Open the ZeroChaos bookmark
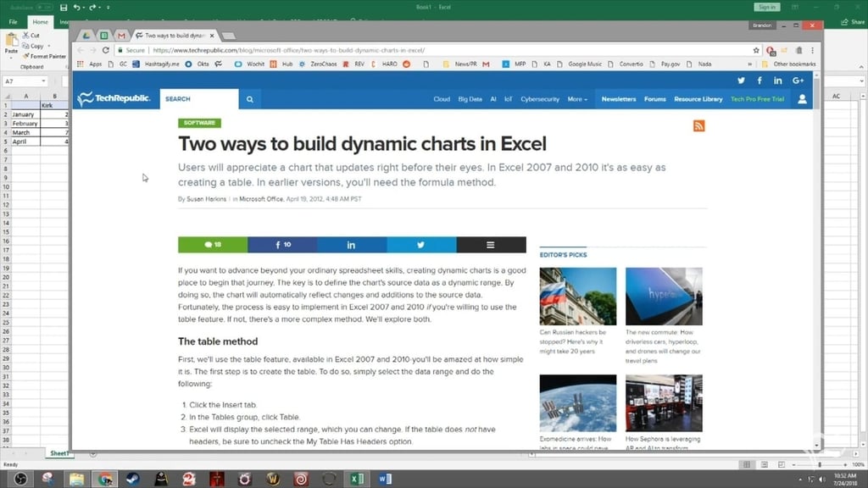The image size is (868, 488). click(319, 64)
